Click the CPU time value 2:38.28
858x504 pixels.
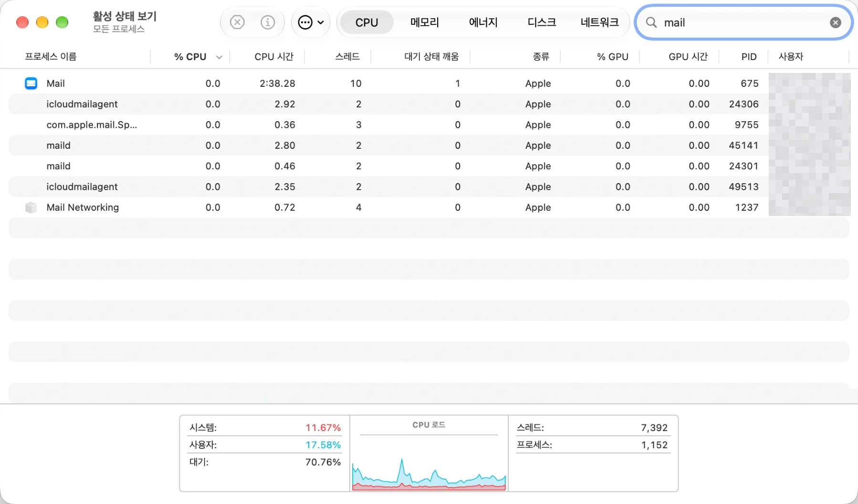tap(277, 83)
